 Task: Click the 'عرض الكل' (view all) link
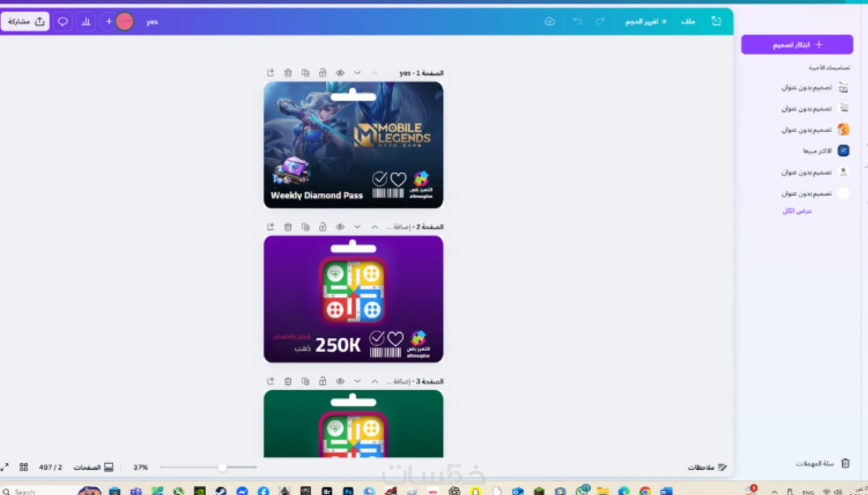pos(797,211)
